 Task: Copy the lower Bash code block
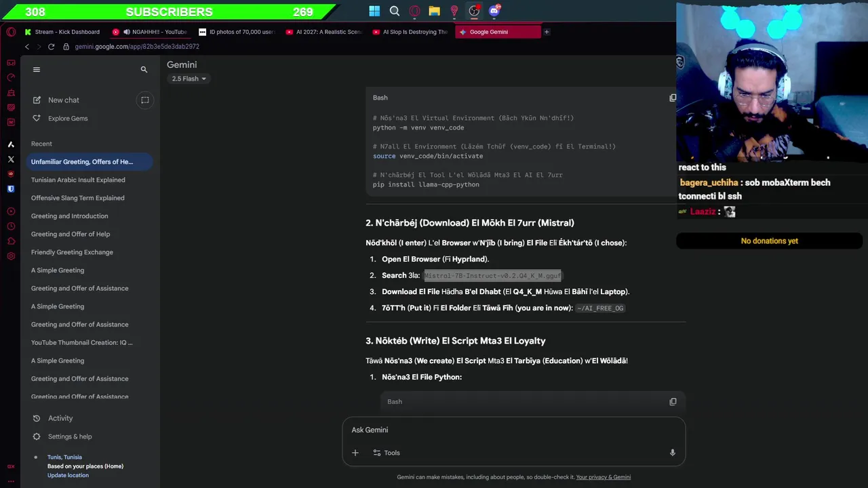(x=673, y=401)
